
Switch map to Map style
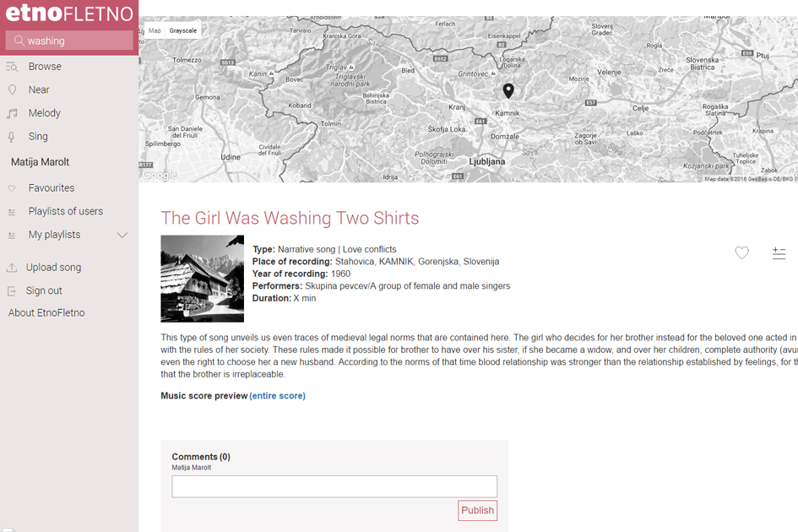click(x=155, y=30)
